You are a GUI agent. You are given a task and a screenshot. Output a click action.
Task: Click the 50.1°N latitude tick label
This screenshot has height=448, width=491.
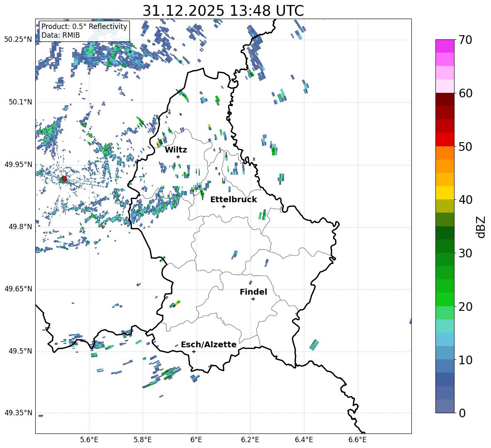click(20, 102)
